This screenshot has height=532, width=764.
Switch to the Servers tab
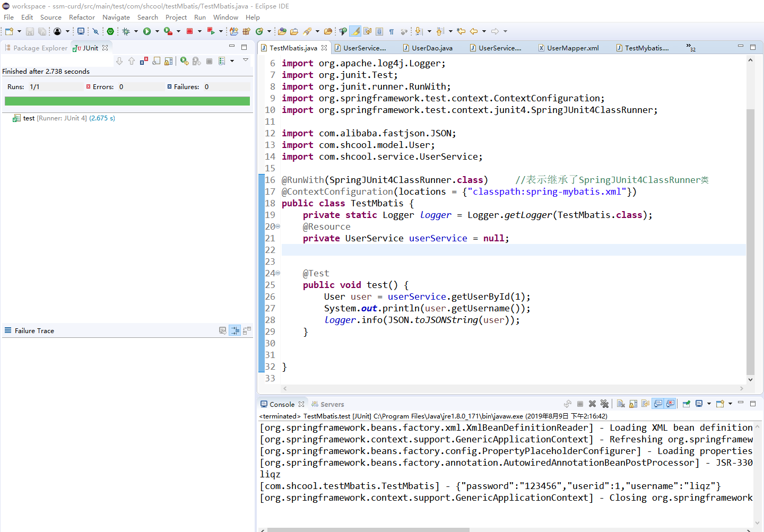[x=327, y=404]
